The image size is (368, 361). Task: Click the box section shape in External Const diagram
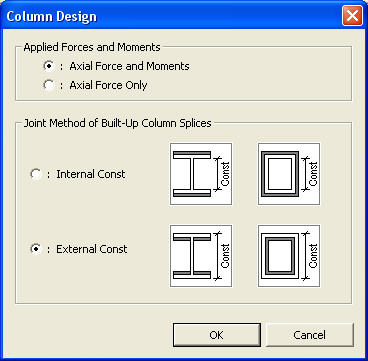[280, 256]
